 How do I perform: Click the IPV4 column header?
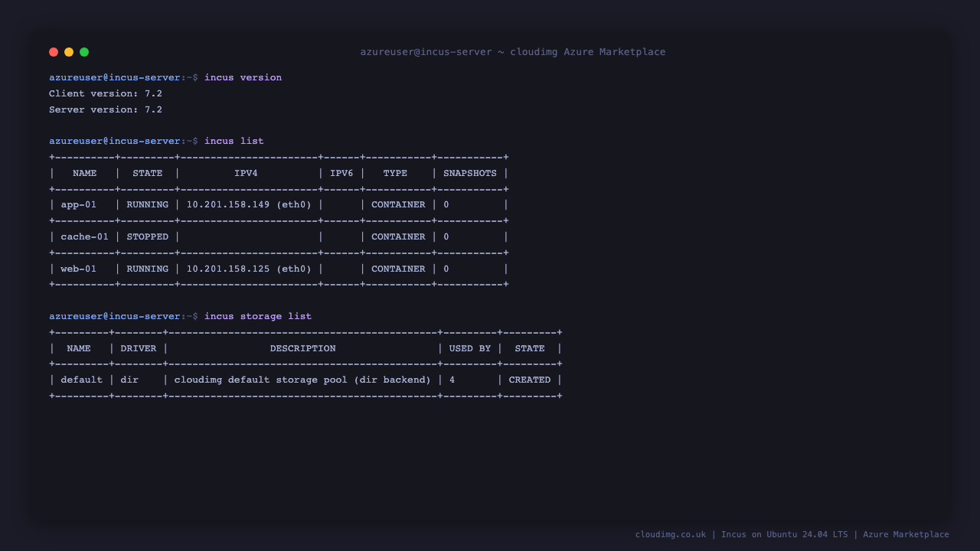click(x=246, y=173)
